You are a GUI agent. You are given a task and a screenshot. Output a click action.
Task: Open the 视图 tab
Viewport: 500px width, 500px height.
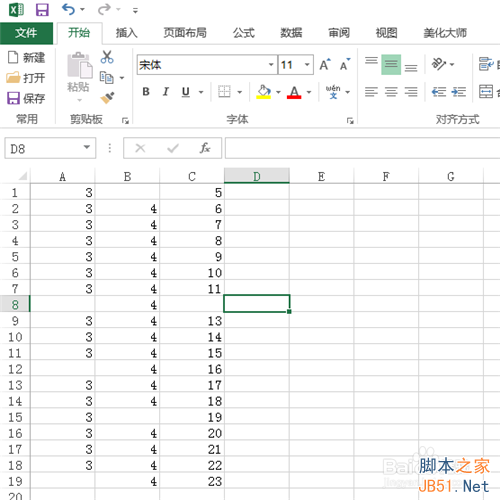(387, 33)
